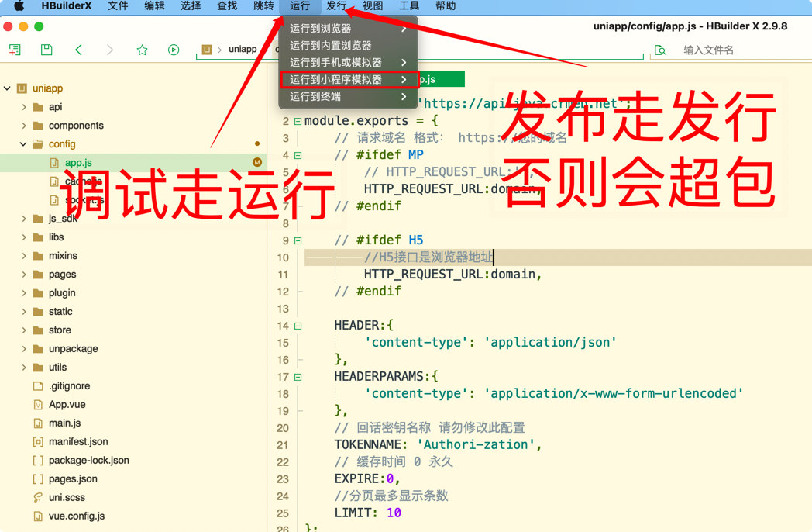Open the 工具 menu
812x532 pixels.
409,6
